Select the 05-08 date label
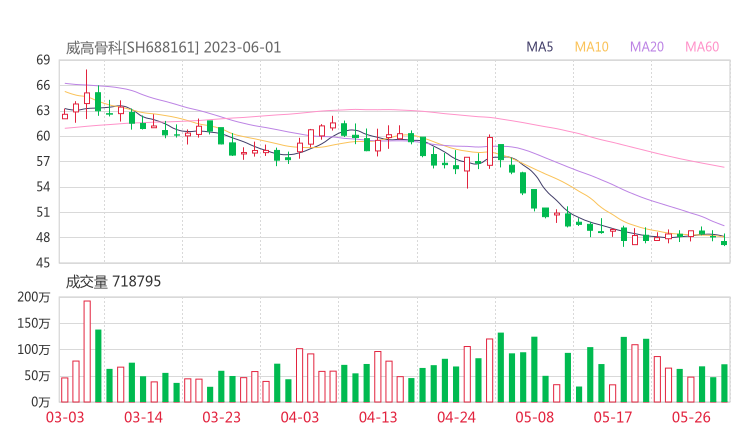Screen dimensions: 740x440 [535, 417]
